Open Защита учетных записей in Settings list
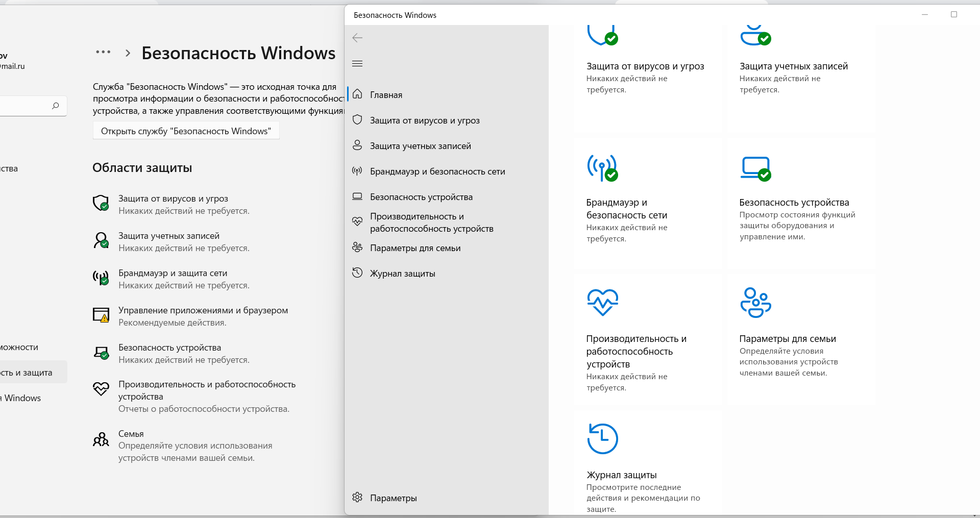980x518 pixels. pyautogui.click(x=169, y=236)
